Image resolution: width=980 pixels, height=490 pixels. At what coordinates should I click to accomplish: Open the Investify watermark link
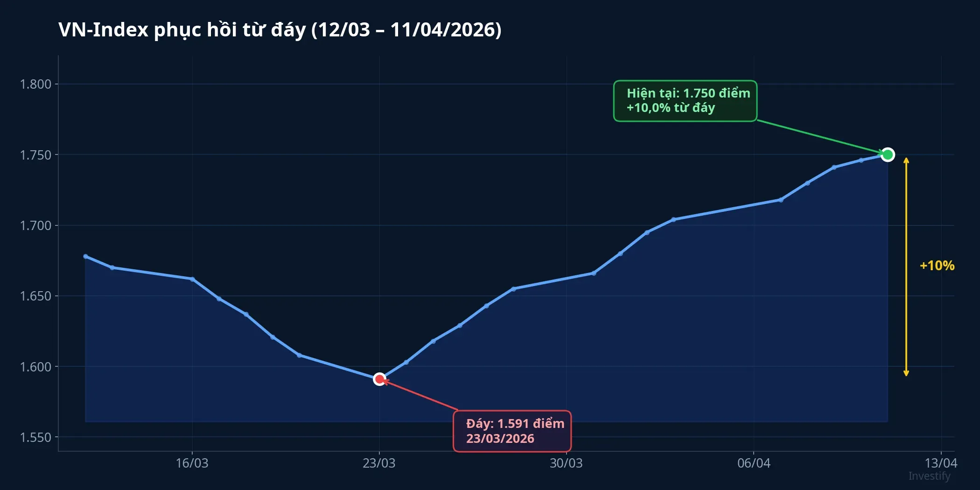pyautogui.click(x=929, y=476)
